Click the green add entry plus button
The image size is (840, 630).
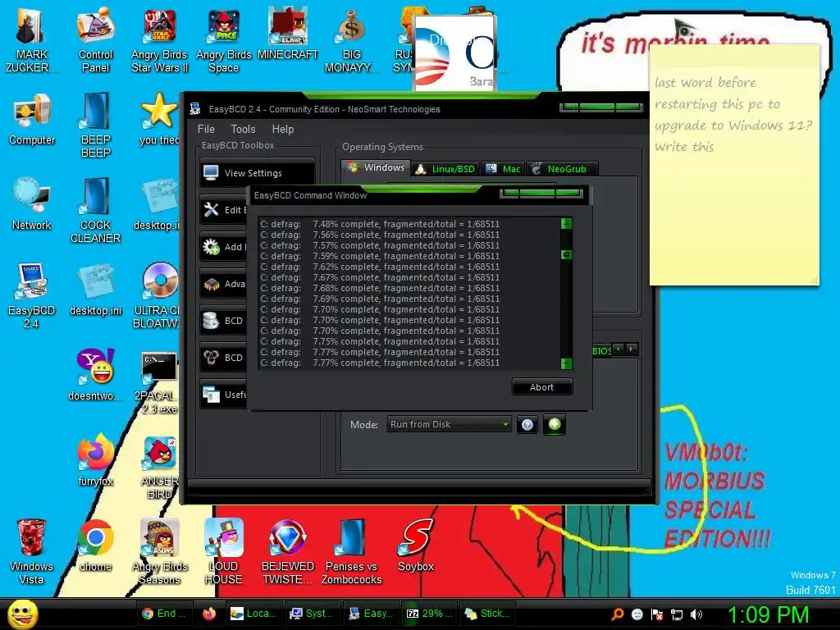555,424
